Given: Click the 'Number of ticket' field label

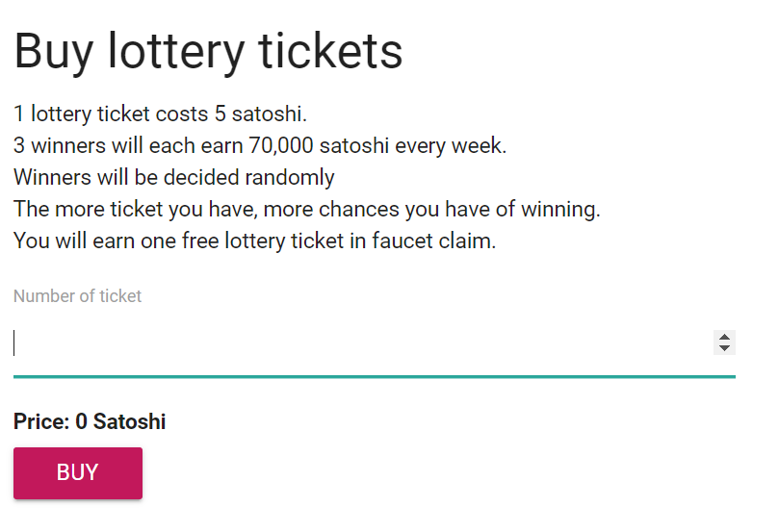Looking at the screenshot, I should [77, 296].
